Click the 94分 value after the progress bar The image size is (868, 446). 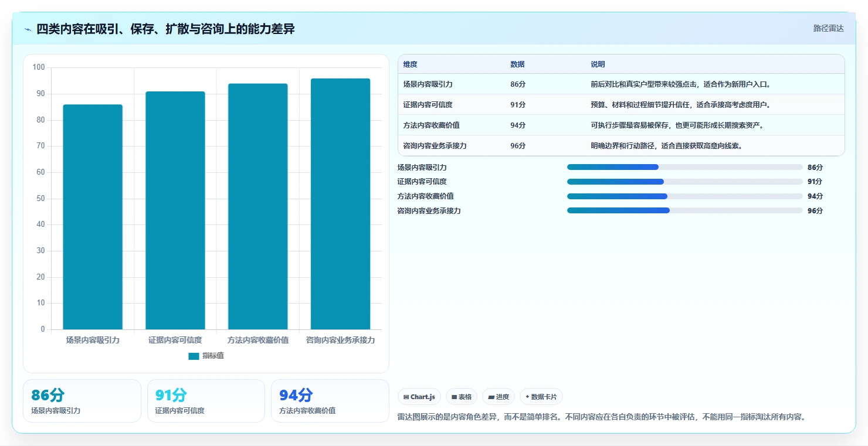(x=815, y=196)
